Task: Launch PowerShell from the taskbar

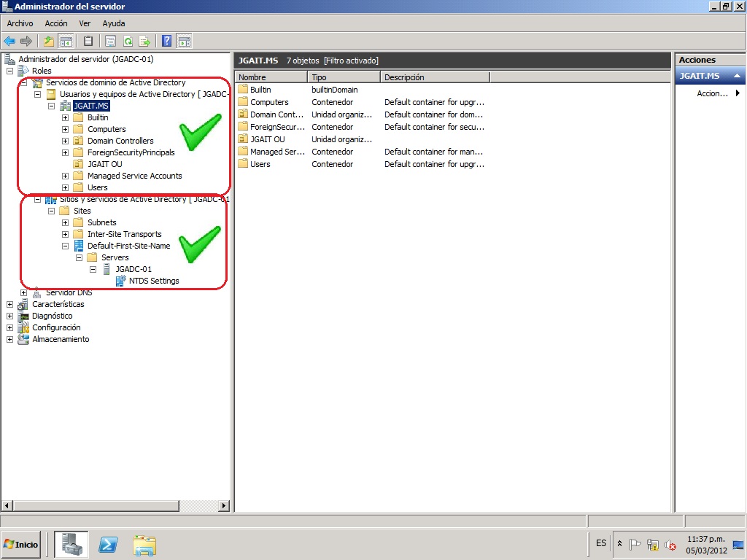Action: coord(108,544)
